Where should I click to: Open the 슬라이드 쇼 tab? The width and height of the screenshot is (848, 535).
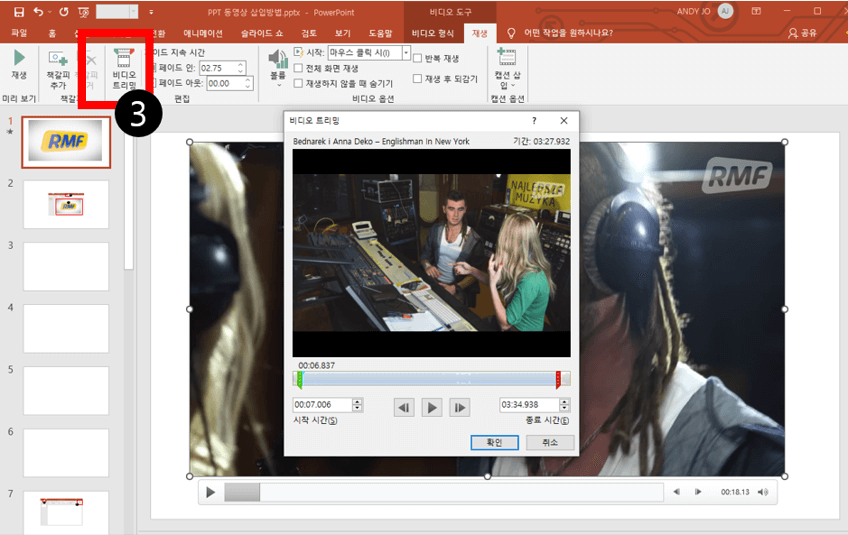tap(262, 33)
